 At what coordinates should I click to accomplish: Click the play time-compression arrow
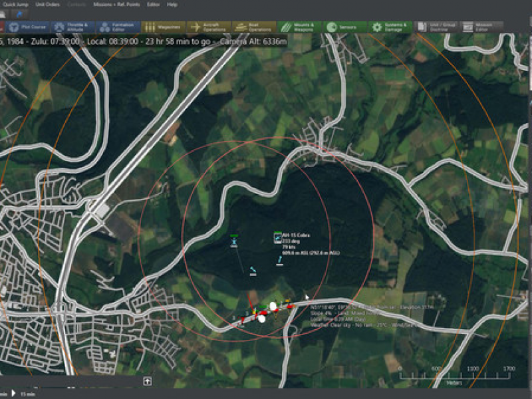(x=13, y=393)
